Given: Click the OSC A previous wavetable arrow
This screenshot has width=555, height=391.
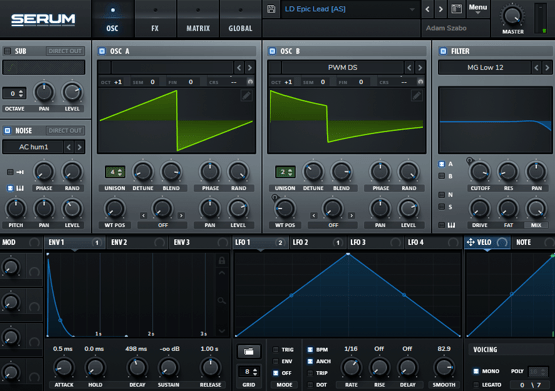Looking at the screenshot, I should (239, 67).
